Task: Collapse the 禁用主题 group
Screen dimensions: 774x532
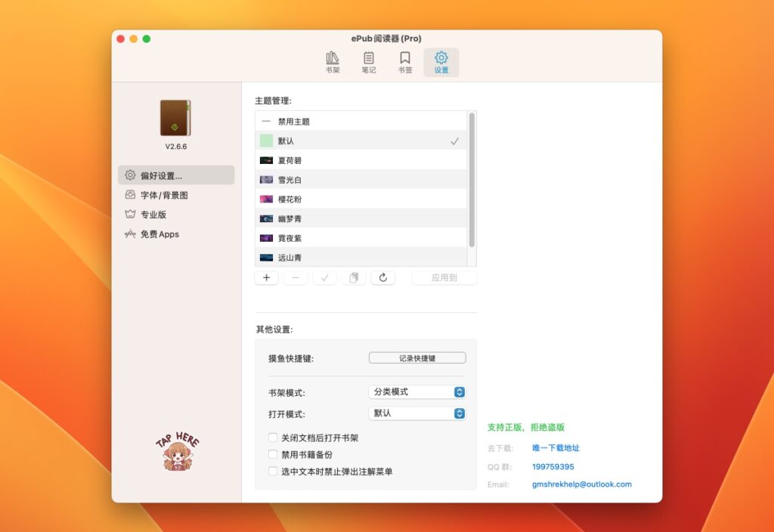Action: click(267, 119)
